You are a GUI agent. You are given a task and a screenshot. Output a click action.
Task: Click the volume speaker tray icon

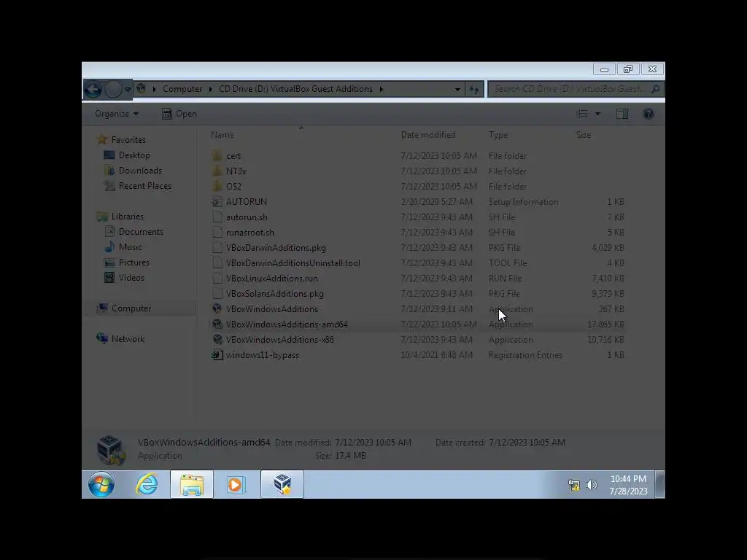591,485
